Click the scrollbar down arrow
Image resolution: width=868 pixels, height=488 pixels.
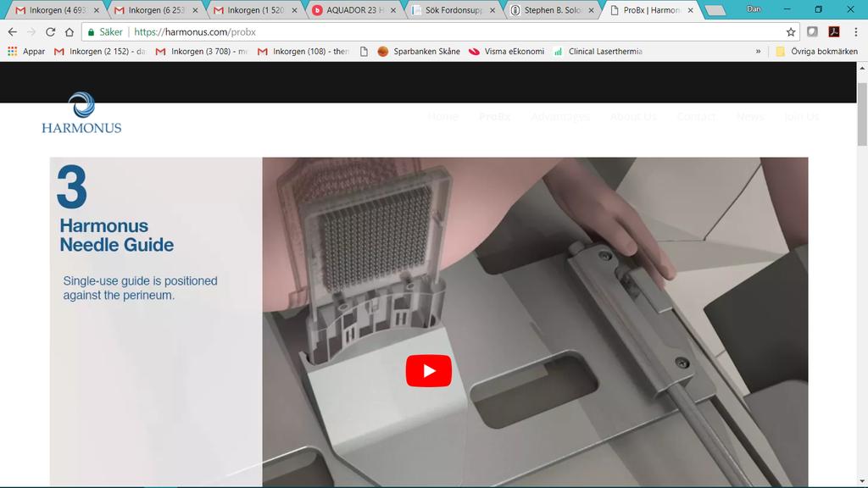pyautogui.click(x=862, y=481)
